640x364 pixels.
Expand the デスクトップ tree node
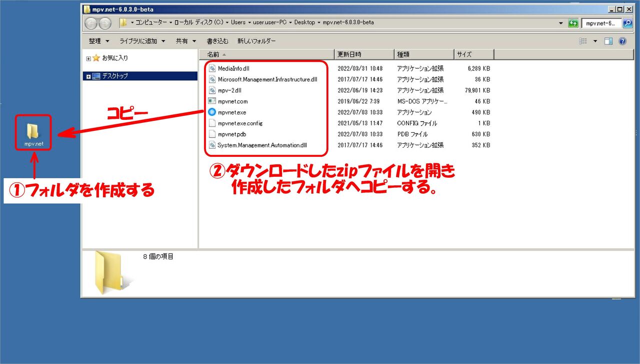coord(88,76)
